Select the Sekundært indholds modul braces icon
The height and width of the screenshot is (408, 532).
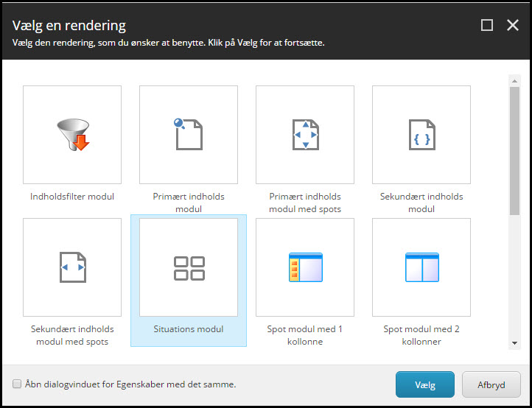coord(421,135)
